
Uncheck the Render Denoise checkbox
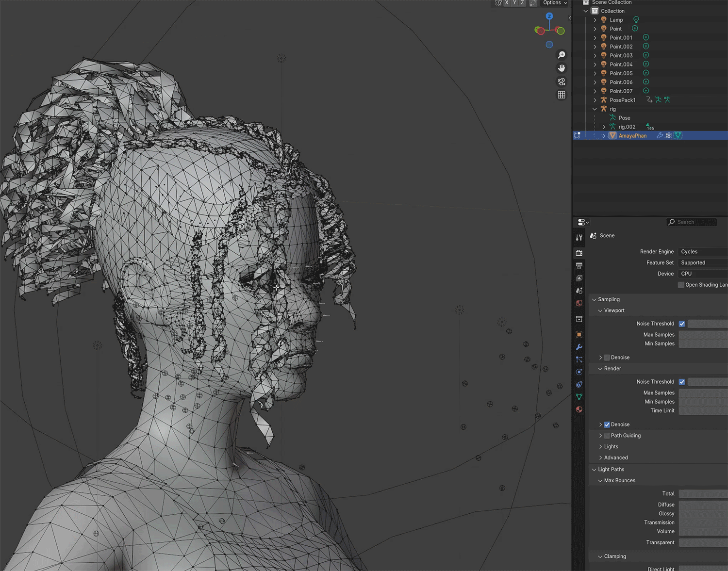[x=607, y=424]
